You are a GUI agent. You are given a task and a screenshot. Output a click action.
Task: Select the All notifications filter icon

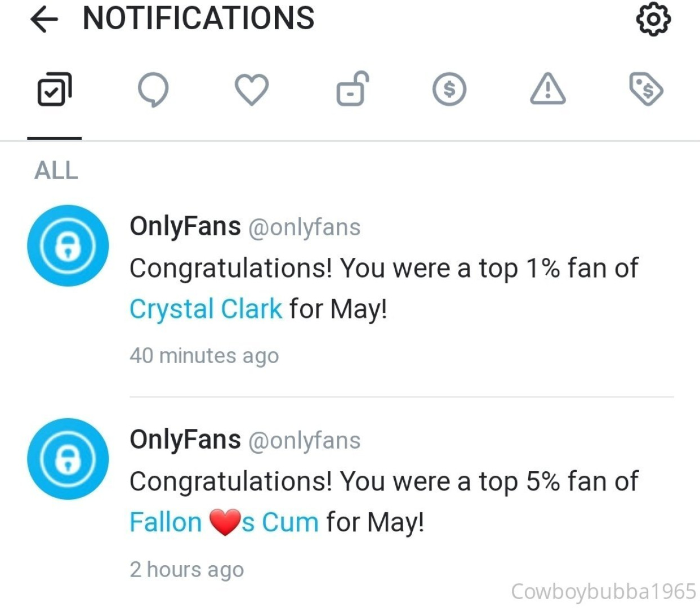tap(55, 90)
